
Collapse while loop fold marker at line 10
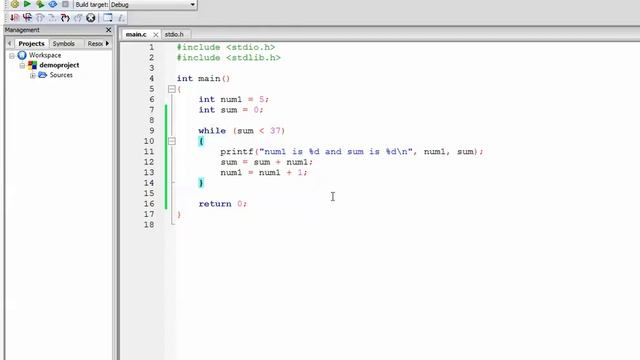(172, 141)
